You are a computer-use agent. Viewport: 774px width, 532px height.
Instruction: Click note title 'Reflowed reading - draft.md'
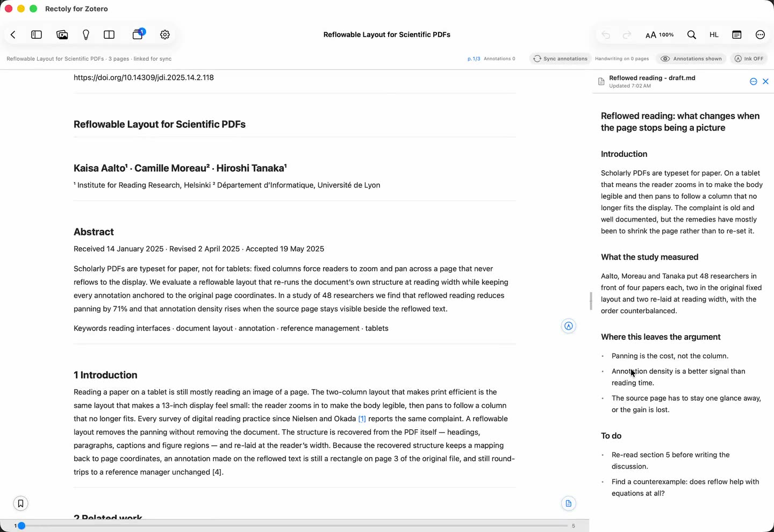pos(652,78)
